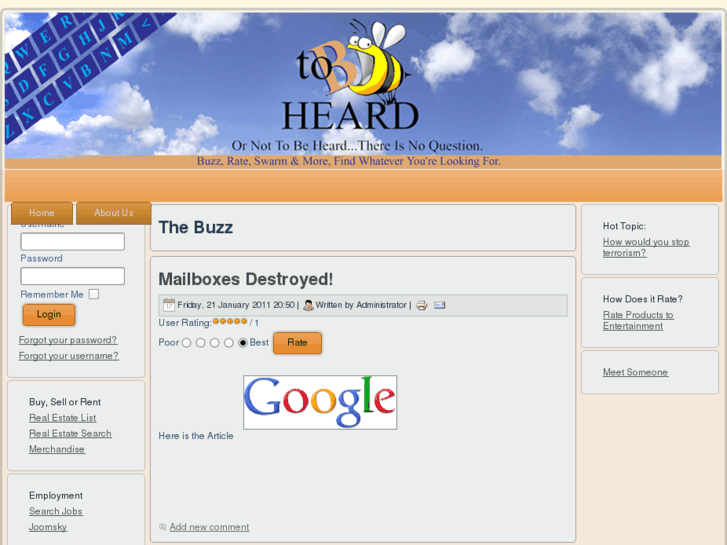Click Here is the Article text
Viewport: 727px width, 545px height.
coord(196,436)
